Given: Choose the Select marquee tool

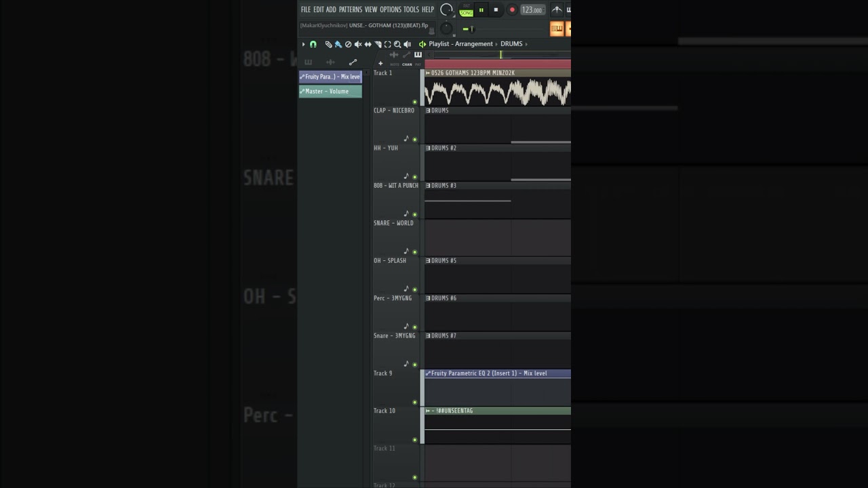Looking at the screenshot, I should [x=388, y=44].
